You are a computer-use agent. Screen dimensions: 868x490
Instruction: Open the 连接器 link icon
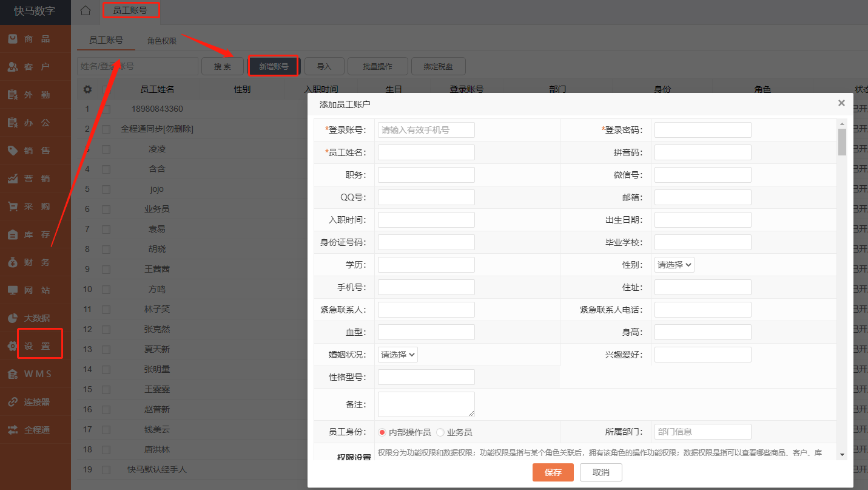pyautogui.click(x=12, y=402)
